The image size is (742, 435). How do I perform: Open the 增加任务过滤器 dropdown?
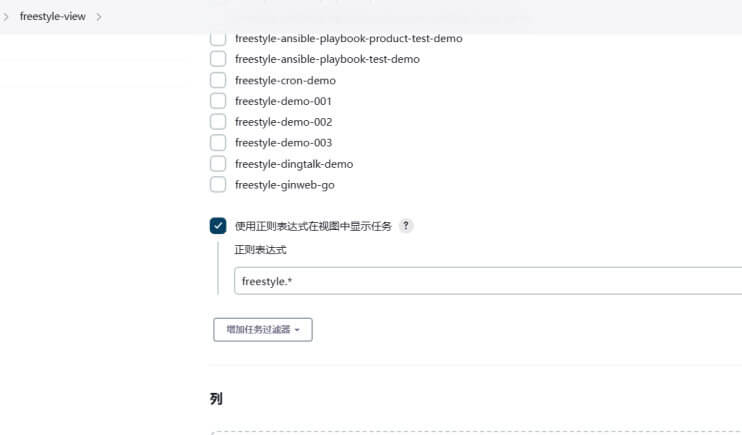[263, 329]
